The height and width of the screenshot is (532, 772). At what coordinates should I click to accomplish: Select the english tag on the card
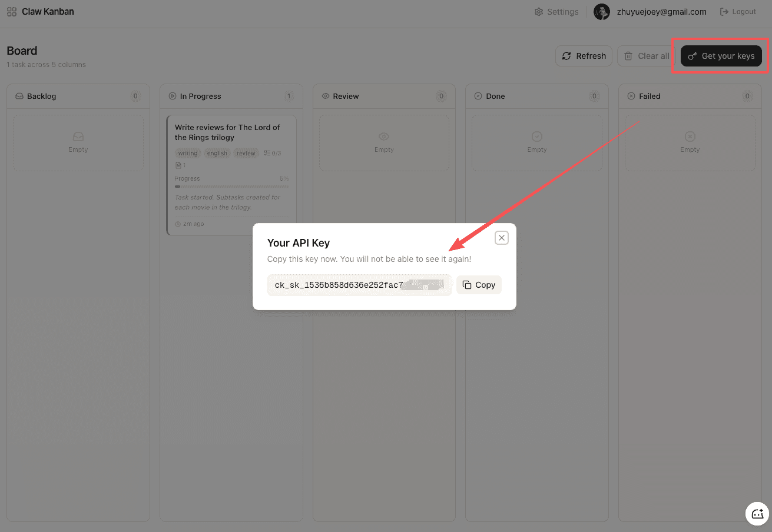[217, 154]
